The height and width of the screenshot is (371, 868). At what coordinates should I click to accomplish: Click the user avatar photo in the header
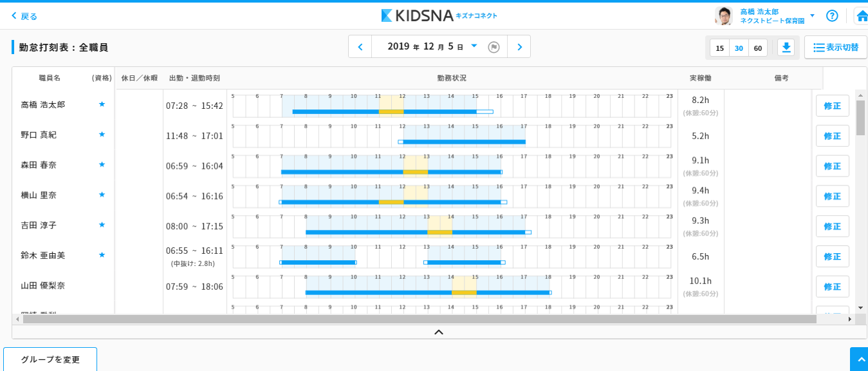(x=724, y=15)
